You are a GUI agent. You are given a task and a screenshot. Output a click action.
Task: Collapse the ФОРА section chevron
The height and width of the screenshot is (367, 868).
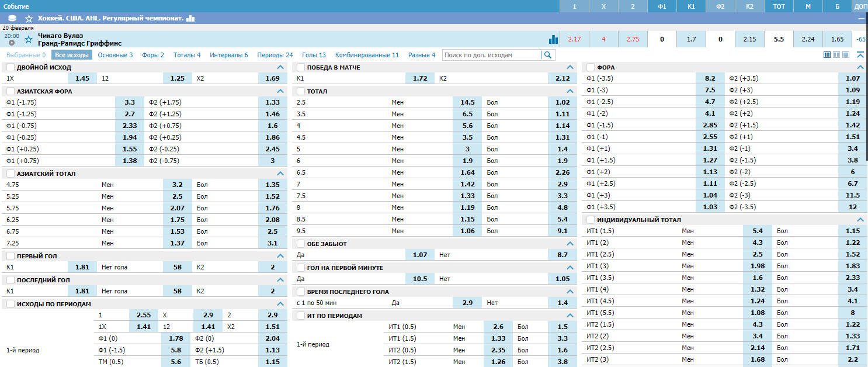(860, 67)
